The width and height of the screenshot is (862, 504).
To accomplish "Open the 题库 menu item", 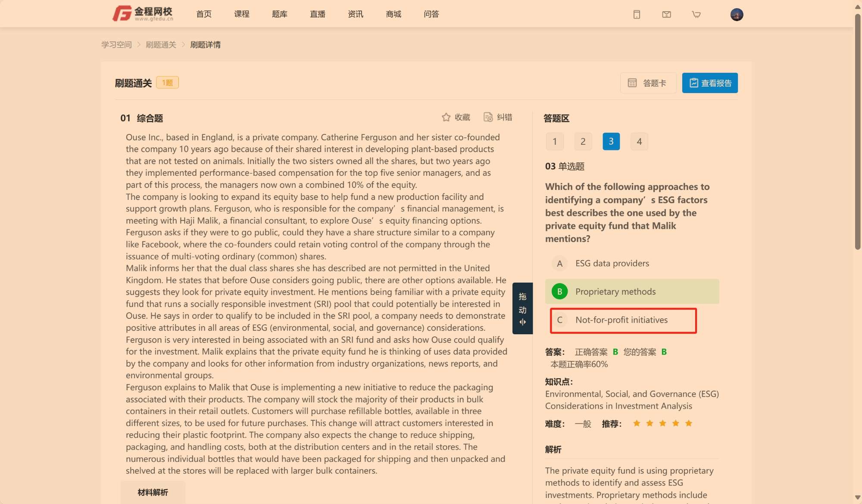I will [280, 14].
